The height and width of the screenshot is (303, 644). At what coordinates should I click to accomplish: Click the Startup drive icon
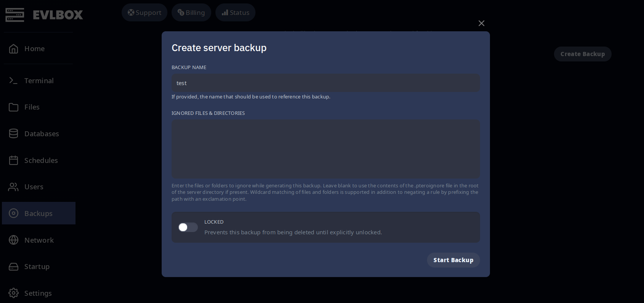[x=14, y=267]
